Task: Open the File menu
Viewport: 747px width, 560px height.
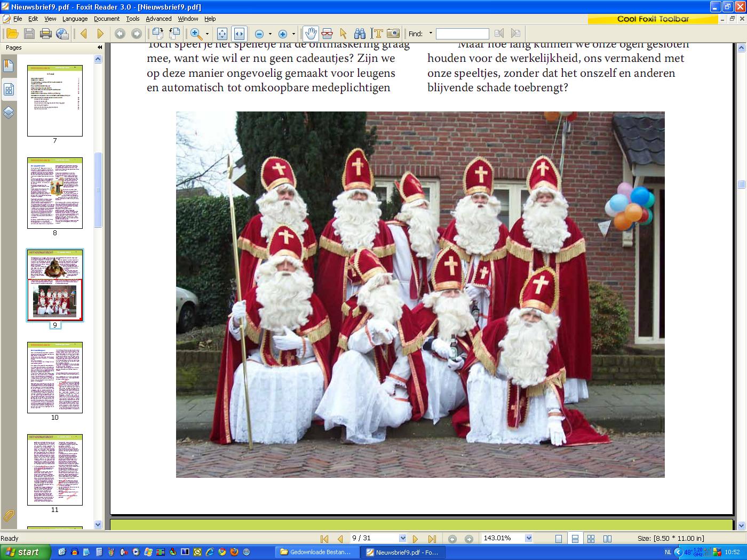Action: [18, 19]
